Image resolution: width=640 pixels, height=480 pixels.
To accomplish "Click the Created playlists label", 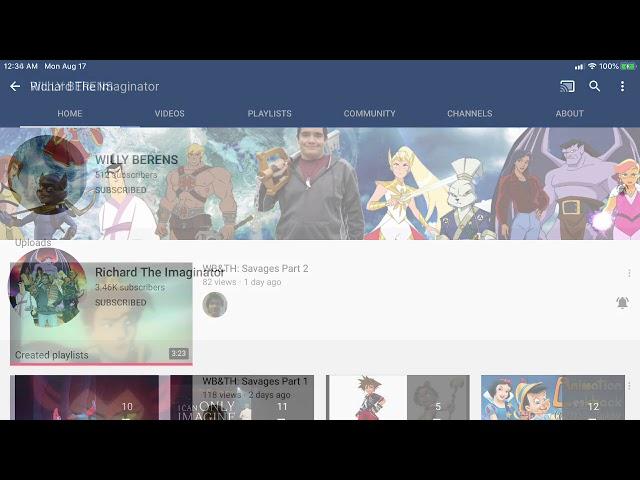I will [51, 355].
